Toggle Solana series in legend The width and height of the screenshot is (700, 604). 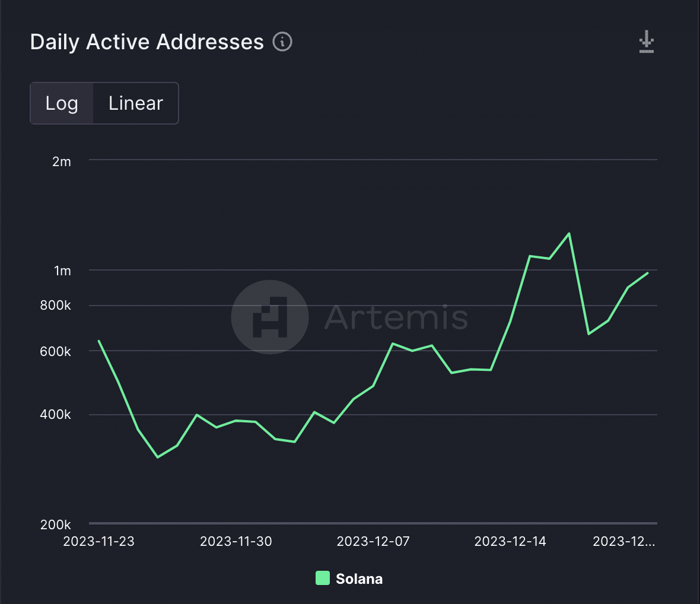tap(349, 578)
